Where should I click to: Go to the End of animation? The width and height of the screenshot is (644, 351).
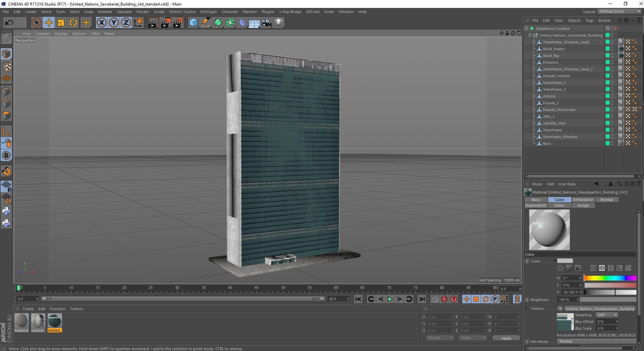[x=422, y=299]
